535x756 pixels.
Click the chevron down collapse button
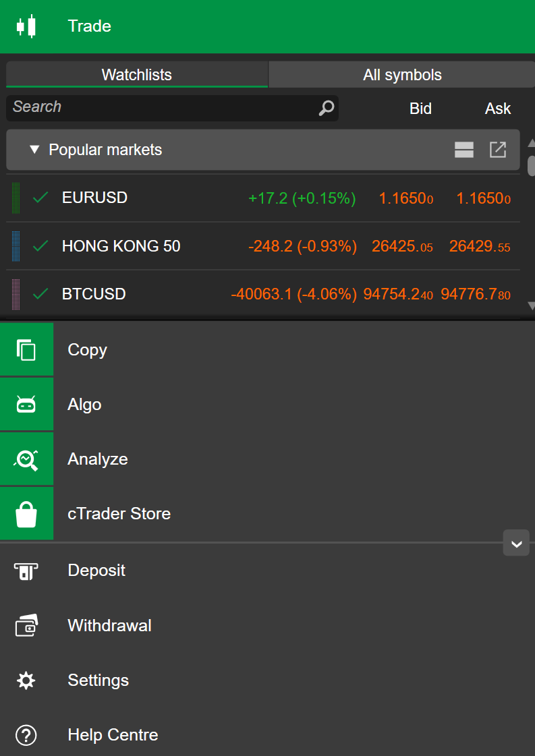pos(516,544)
